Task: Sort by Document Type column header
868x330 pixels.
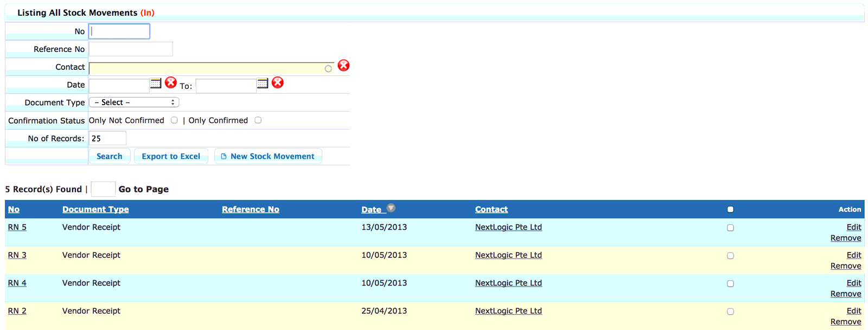Action: coord(95,210)
